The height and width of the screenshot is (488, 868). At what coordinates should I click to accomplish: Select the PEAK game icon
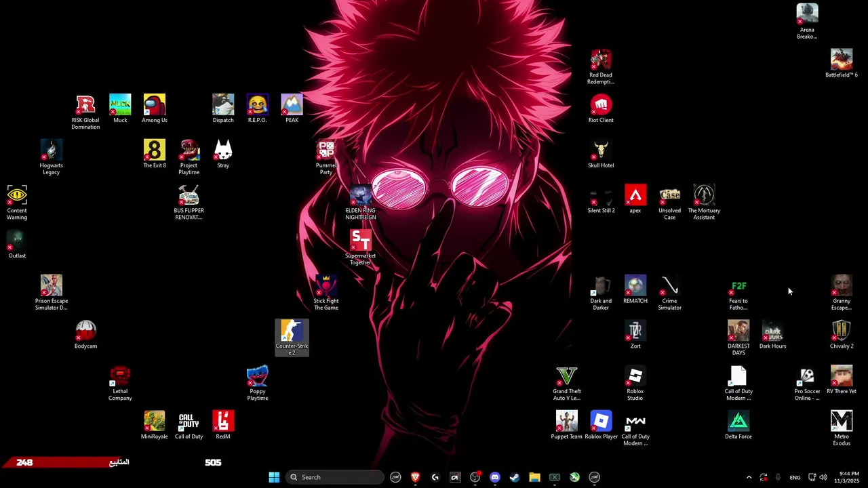[x=292, y=109]
